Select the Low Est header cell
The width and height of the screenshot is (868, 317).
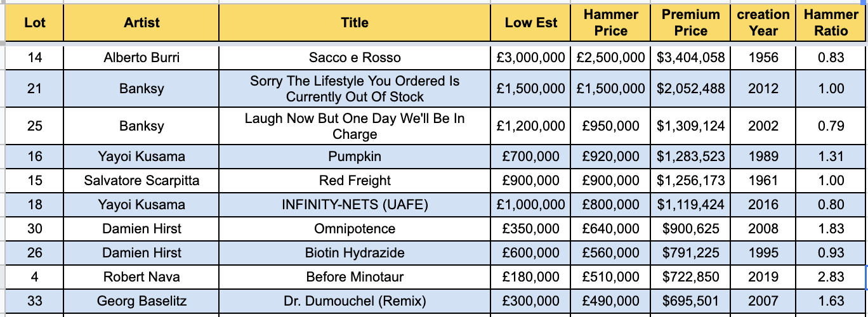(531, 23)
